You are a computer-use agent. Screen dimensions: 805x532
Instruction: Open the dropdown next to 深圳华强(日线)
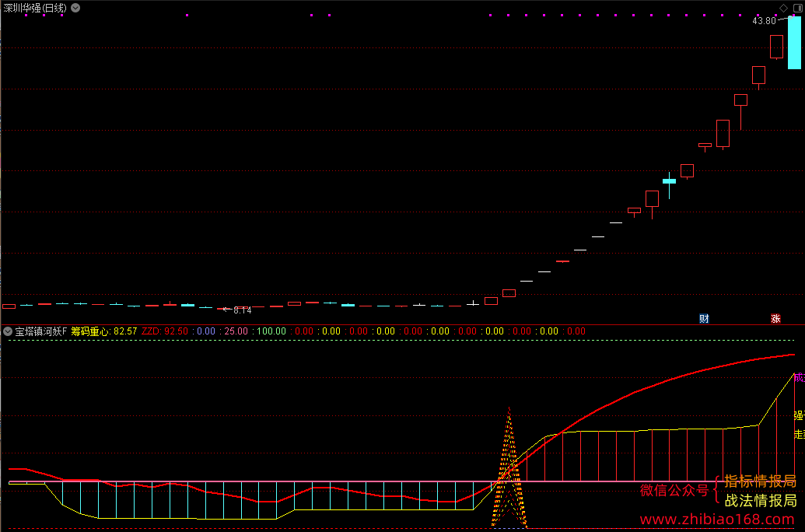point(75,8)
